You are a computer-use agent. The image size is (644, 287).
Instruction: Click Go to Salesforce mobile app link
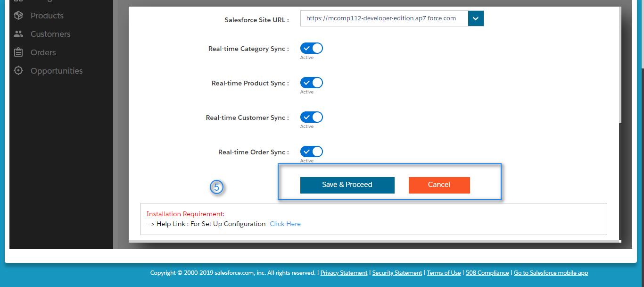551,273
